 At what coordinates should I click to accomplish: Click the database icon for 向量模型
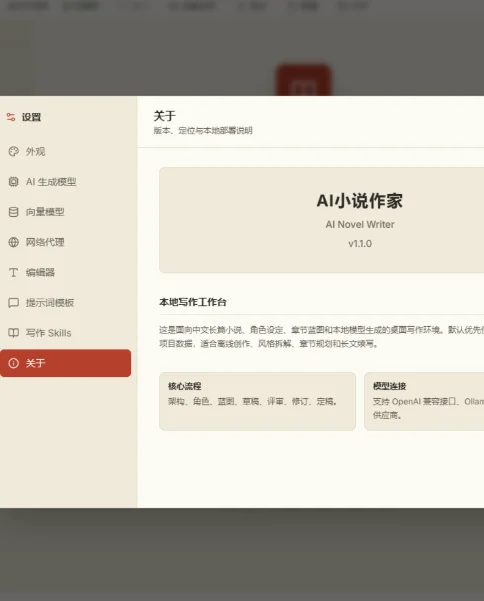[x=13, y=212]
